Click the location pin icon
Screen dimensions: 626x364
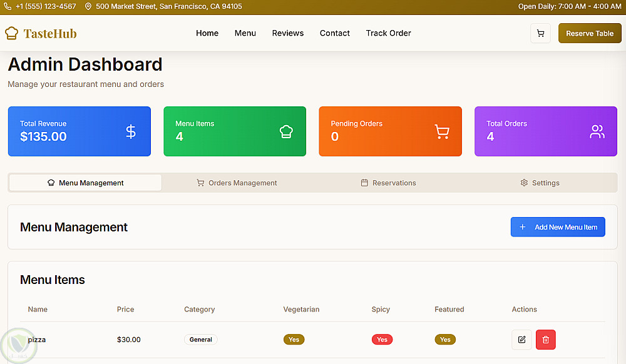click(x=88, y=6)
